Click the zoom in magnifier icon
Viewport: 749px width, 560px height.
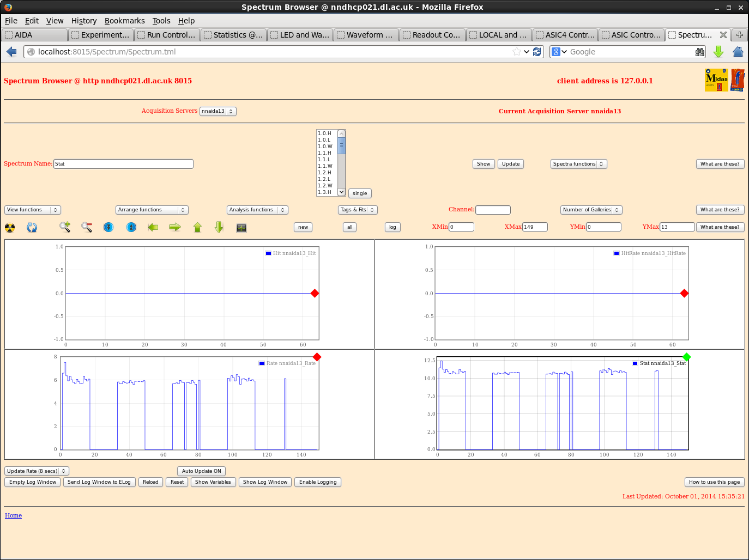coord(65,227)
